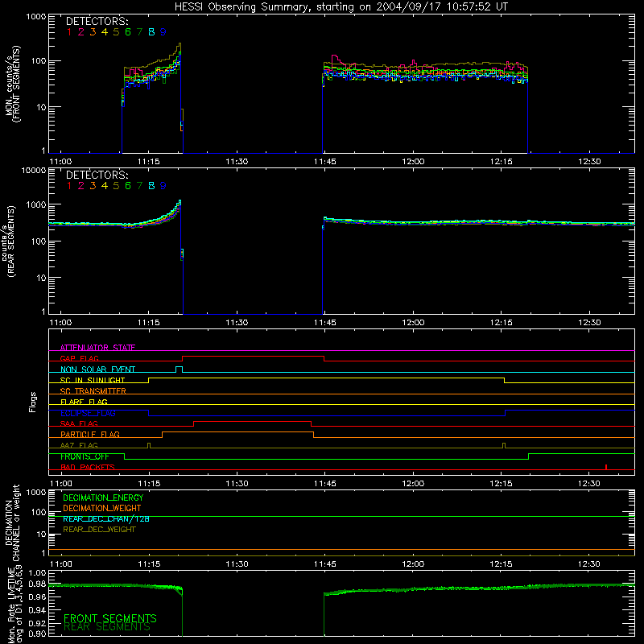This screenshot has width=644, height=644.
Task: Click the vertical Flags axis title
Action: click(x=32, y=402)
